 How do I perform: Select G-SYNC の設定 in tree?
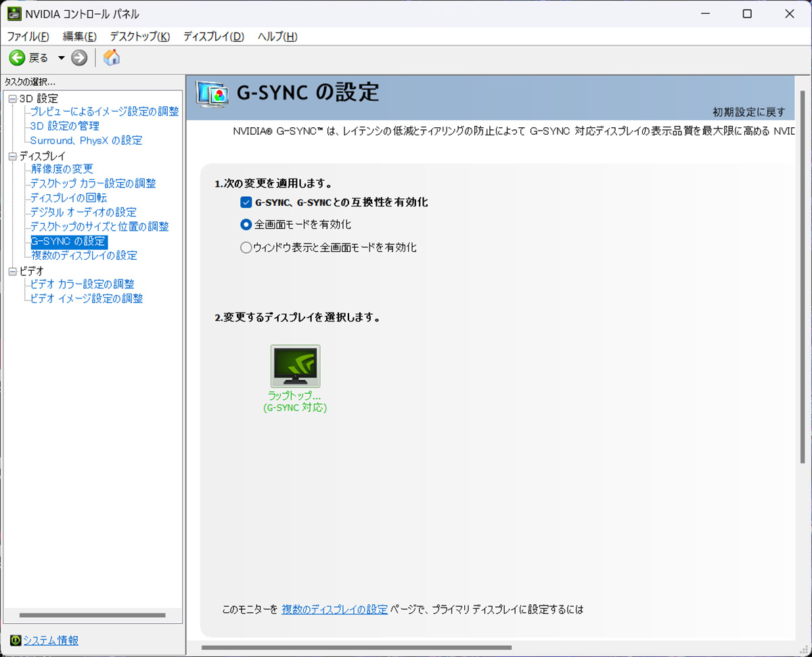tap(69, 241)
